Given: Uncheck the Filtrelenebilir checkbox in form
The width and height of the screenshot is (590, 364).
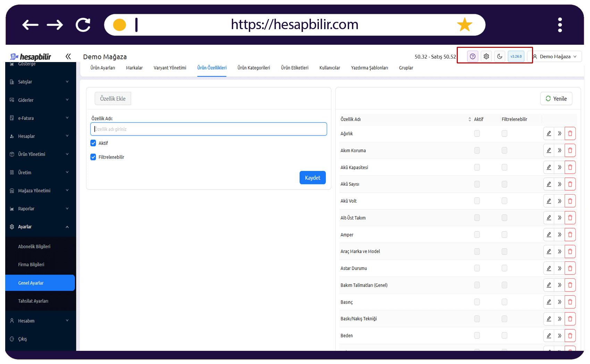Looking at the screenshot, I should tap(93, 157).
